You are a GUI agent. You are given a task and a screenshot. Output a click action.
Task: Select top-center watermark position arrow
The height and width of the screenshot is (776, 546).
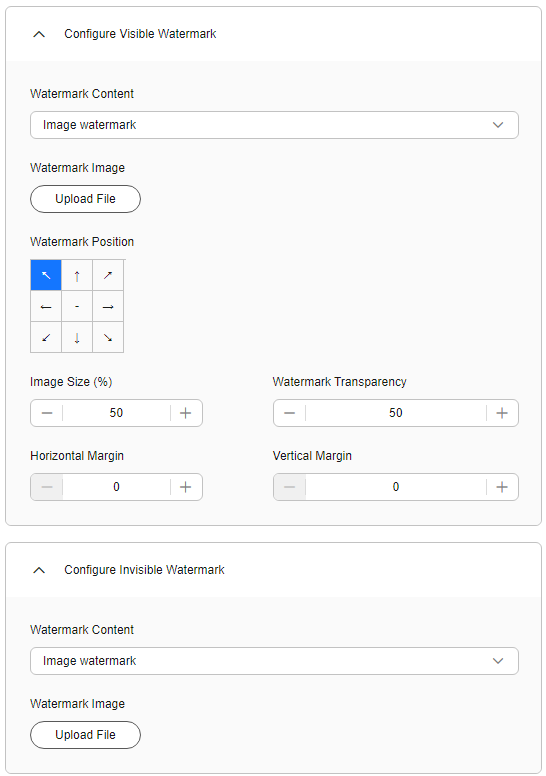pos(77,275)
